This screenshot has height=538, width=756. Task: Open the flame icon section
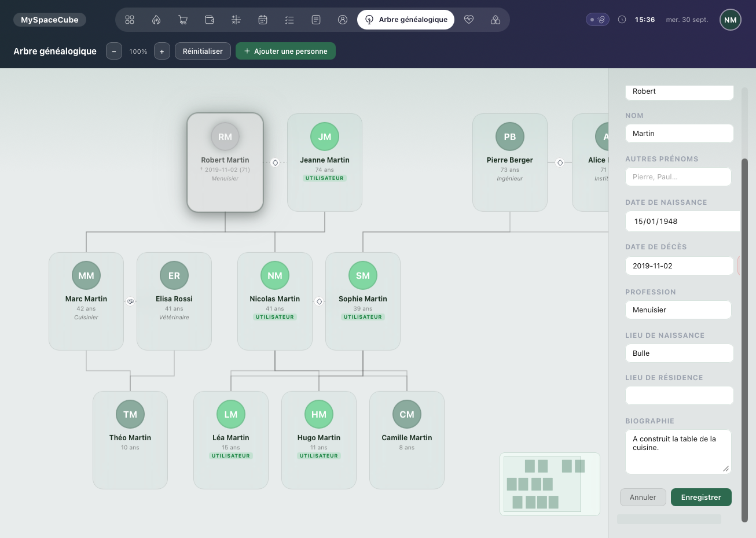point(156,20)
